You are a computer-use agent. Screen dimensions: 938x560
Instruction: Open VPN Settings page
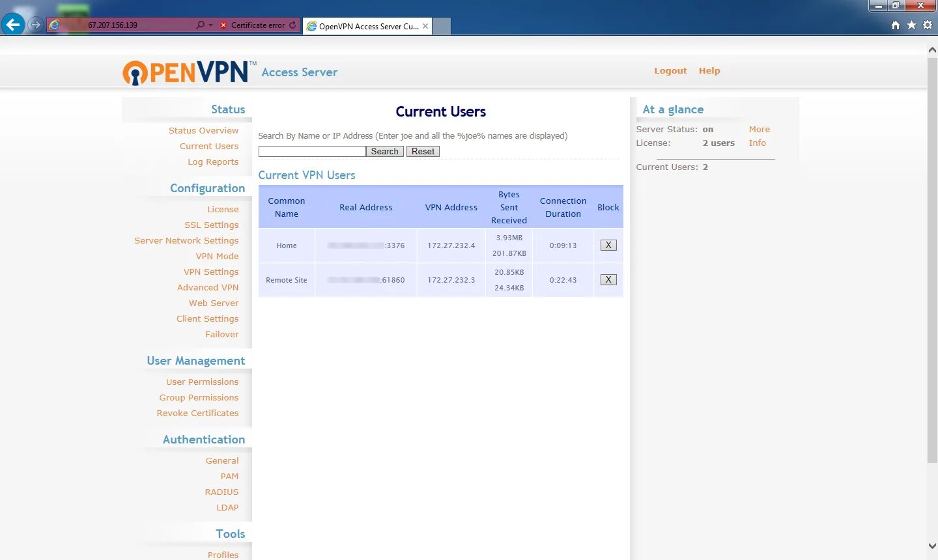pyautogui.click(x=211, y=272)
